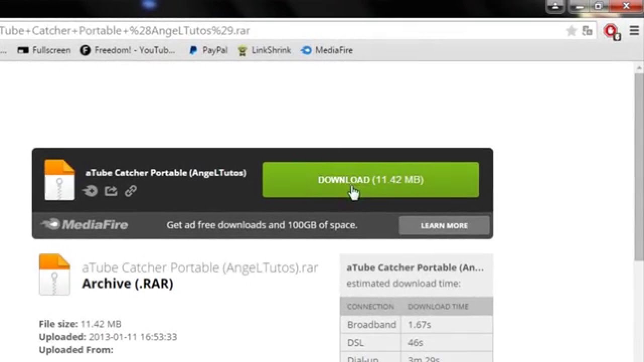Click the address bar URL text
The image size is (644, 362).
pos(125,31)
